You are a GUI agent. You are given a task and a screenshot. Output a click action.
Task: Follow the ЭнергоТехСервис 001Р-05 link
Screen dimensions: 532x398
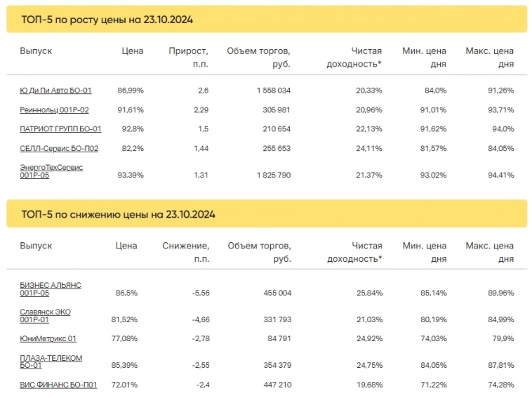point(51,171)
